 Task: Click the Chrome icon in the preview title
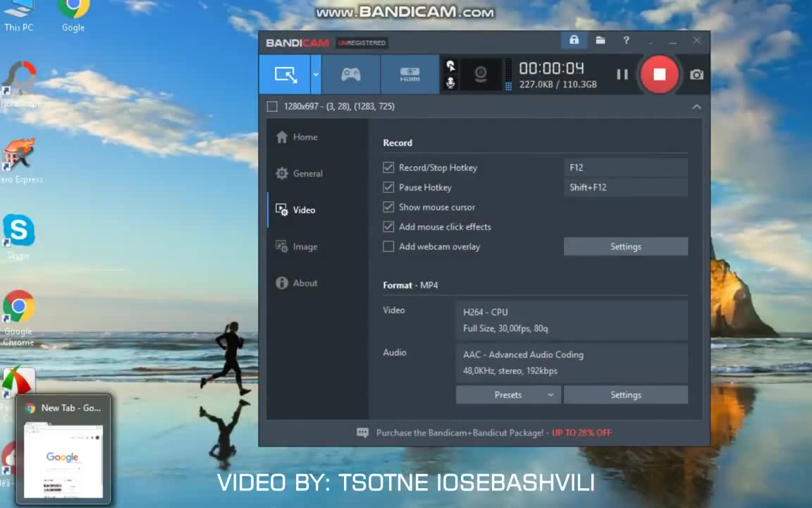coord(30,408)
